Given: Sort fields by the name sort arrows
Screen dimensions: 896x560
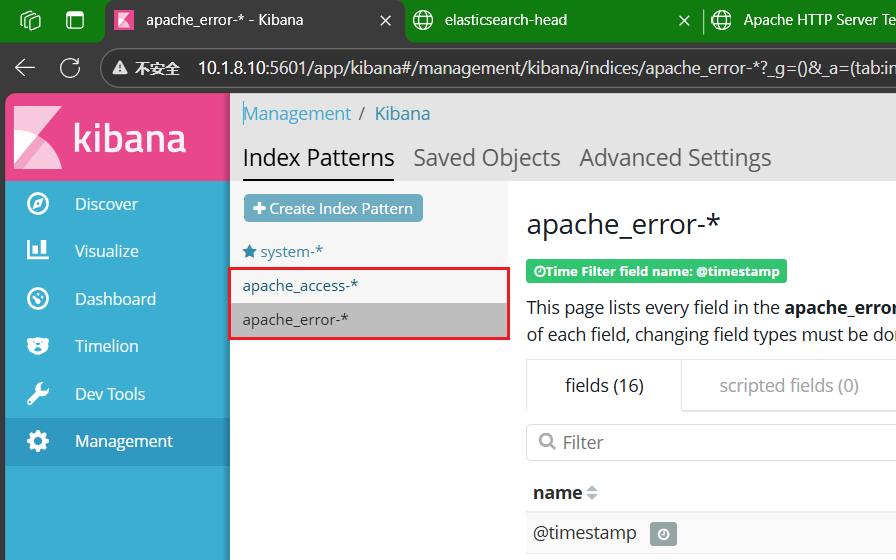Looking at the screenshot, I should (x=592, y=493).
